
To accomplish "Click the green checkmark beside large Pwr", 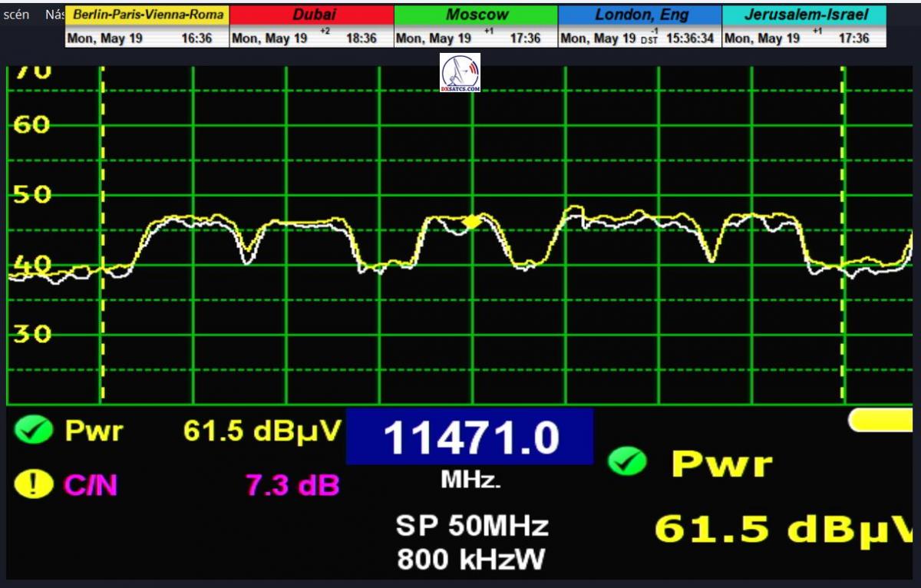I will tap(627, 463).
